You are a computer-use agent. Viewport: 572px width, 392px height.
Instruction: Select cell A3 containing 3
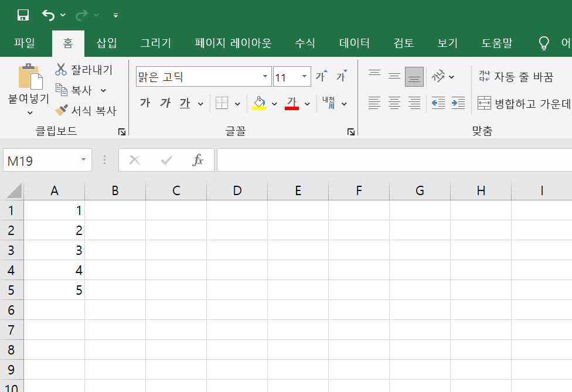coord(55,250)
